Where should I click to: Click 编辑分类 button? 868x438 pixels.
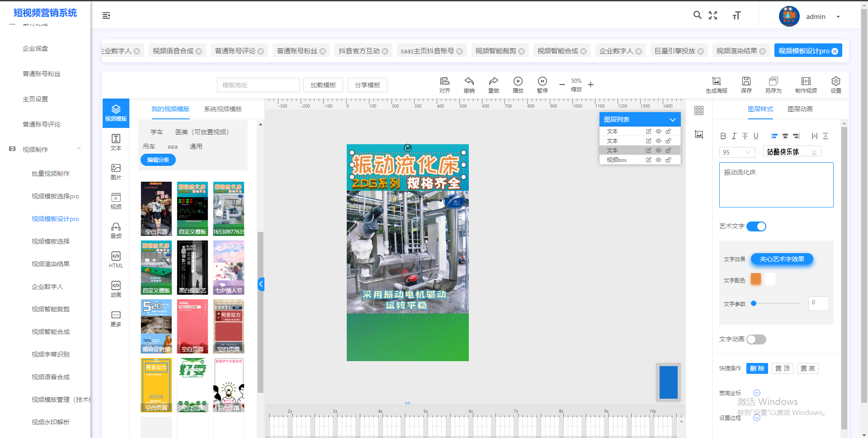click(158, 160)
